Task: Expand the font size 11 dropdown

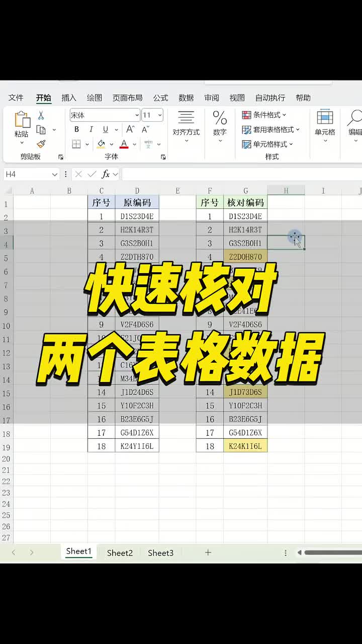Action: coord(160,115)
